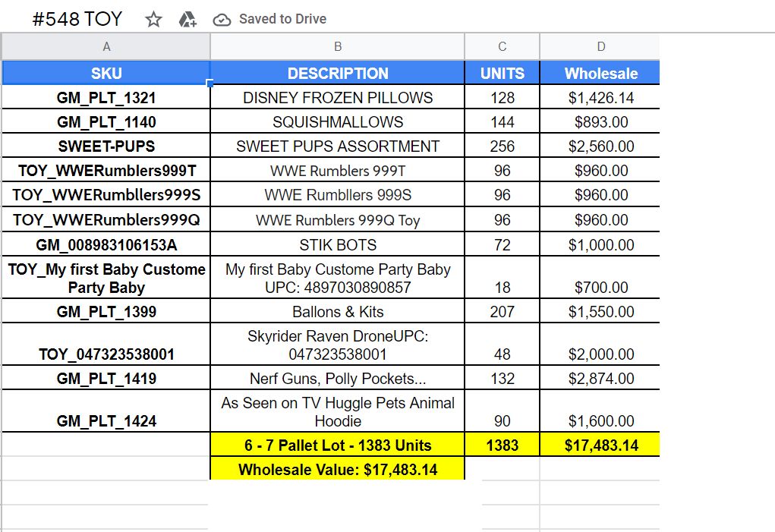The image size is (775, 532).
Task: Star the #548 TOY document
Action: click(154, 19)
